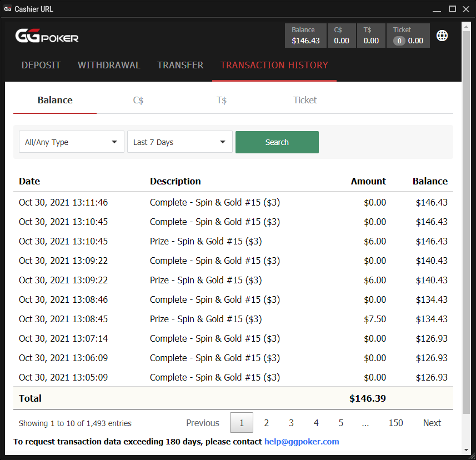This screenshot has width=476, height=460.
Task: Click the vertical scrollbar on the right
Action: pos(465,222)
